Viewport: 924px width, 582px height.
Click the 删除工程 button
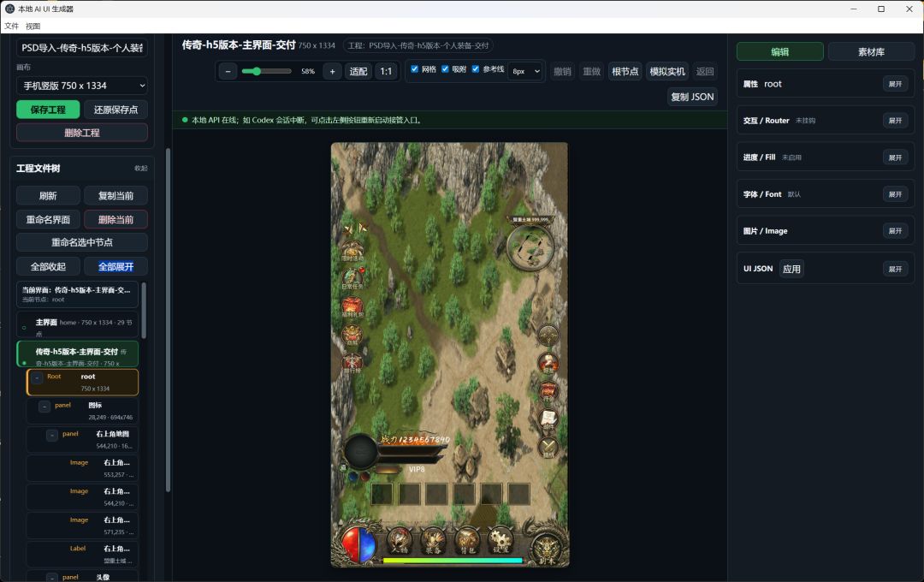tap(82, 133)
